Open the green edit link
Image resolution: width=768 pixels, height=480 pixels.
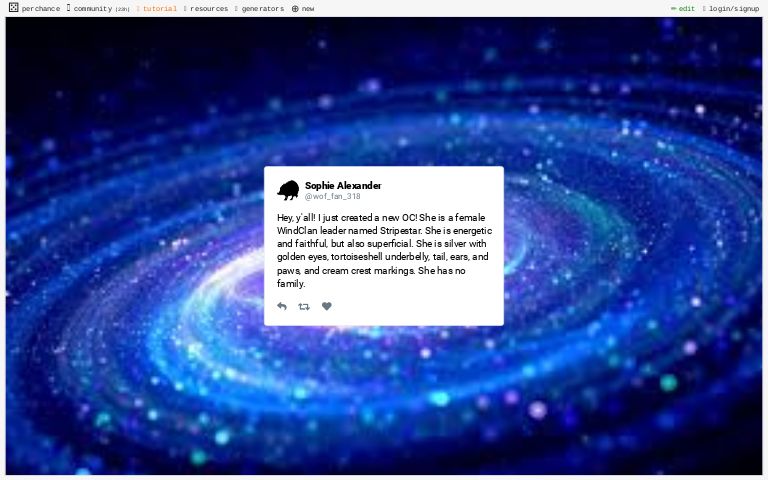(x=687, y=8)
